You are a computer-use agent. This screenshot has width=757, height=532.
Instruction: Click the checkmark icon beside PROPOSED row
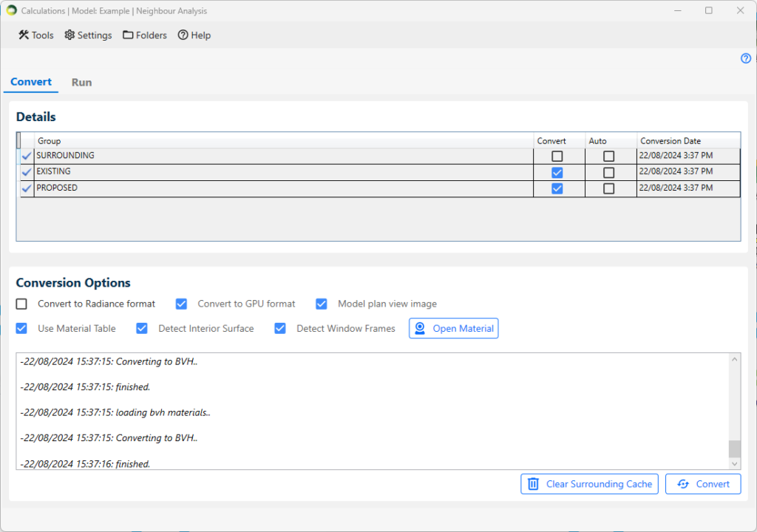27,188
